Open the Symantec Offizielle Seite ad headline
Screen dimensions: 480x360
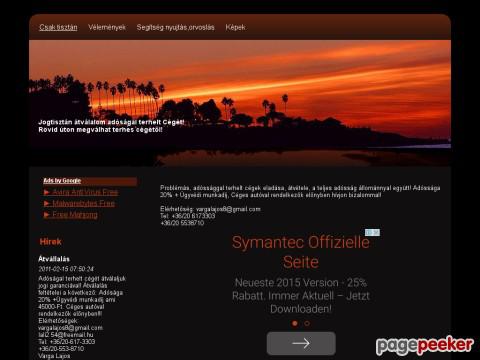click(301, 252)
